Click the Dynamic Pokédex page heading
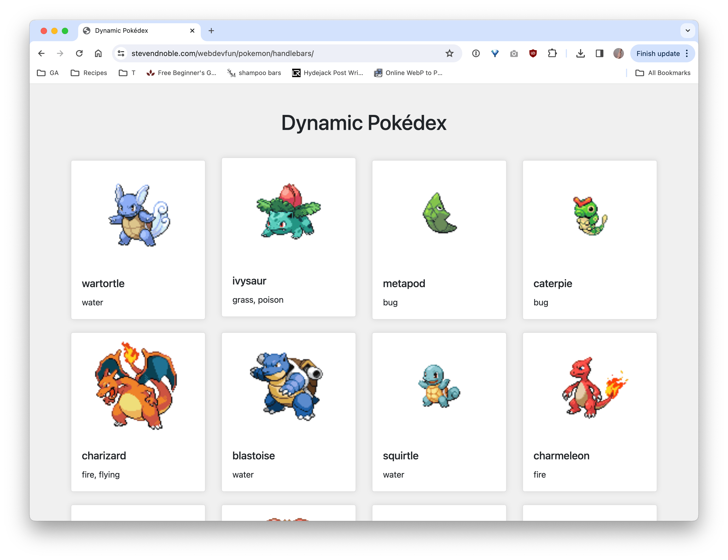The image size is (728, 560). pyautogui.click(x=364, y=123)
